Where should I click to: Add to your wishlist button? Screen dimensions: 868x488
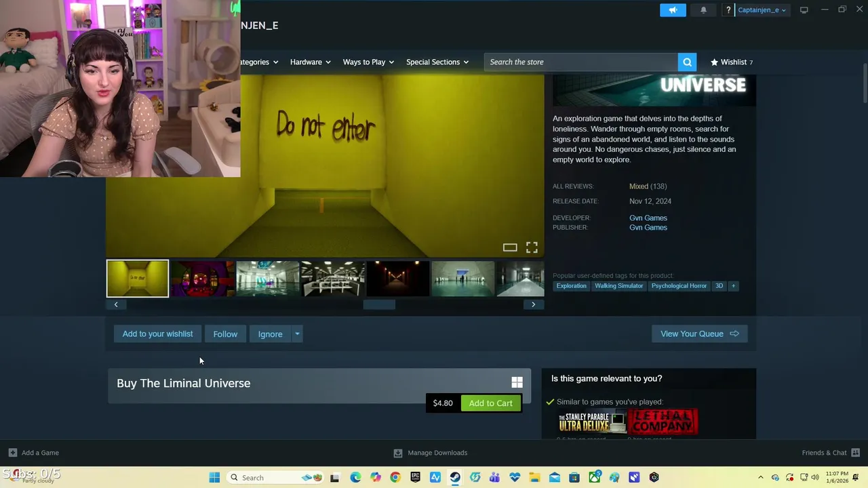point(157,334)
